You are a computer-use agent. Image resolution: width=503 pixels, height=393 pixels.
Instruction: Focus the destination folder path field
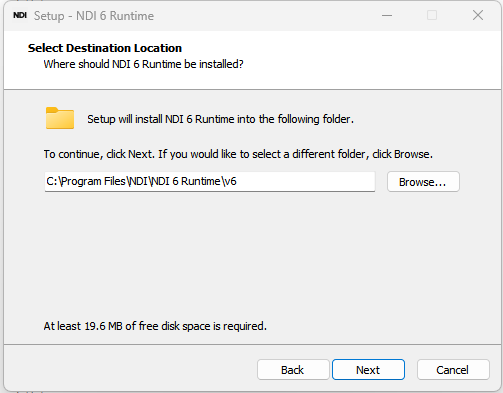click(x=210, y=182)
